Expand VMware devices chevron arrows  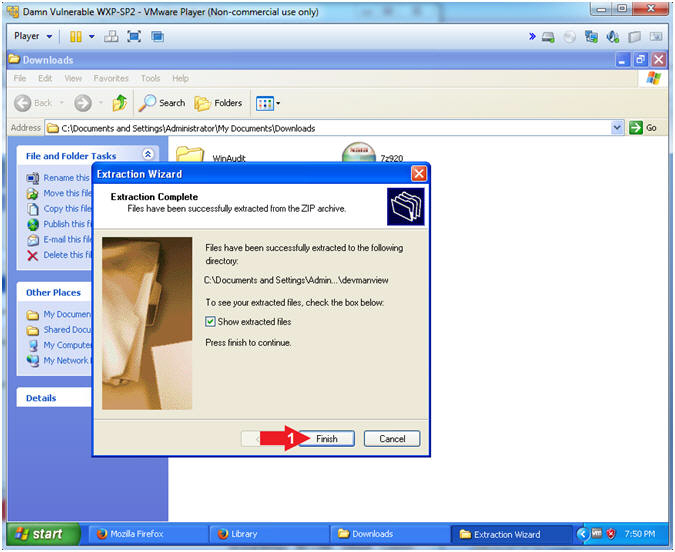[533, 37]
